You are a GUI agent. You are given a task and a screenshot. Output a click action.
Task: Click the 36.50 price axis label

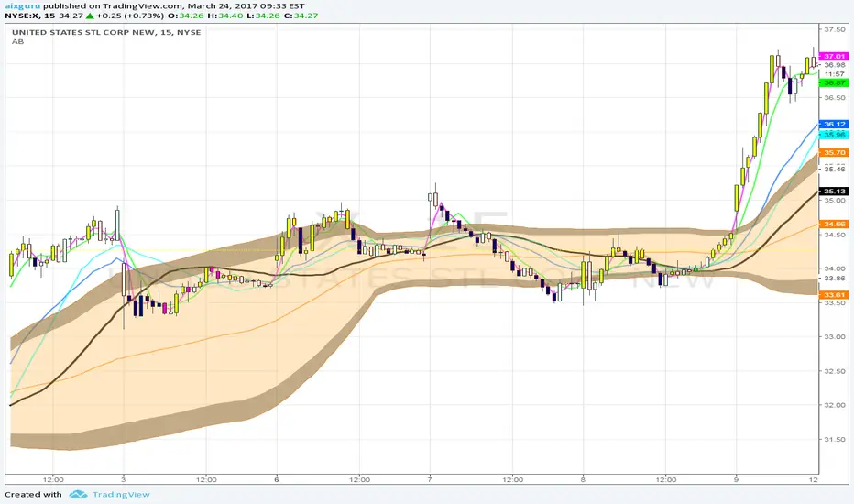click(x=835, y=97)
